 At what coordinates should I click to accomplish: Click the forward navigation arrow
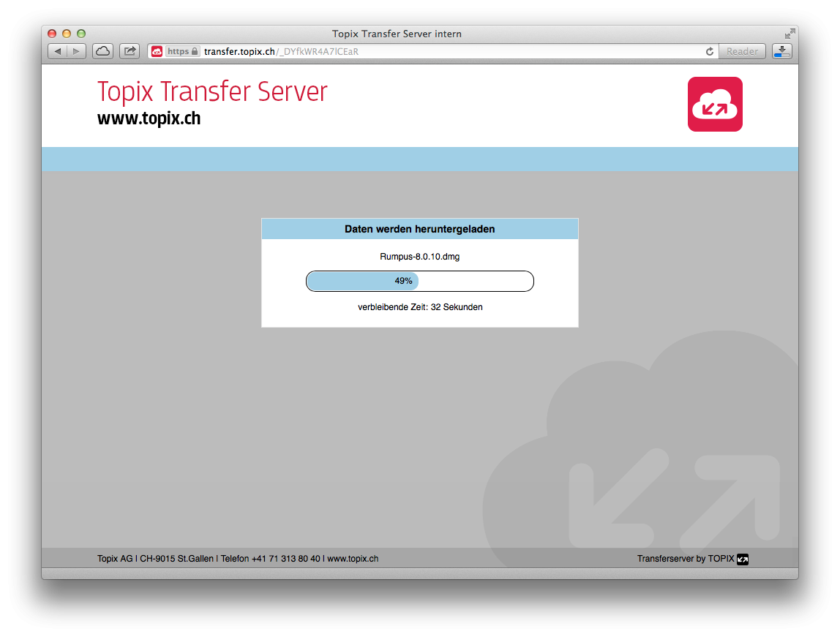[x=76, y=51]
